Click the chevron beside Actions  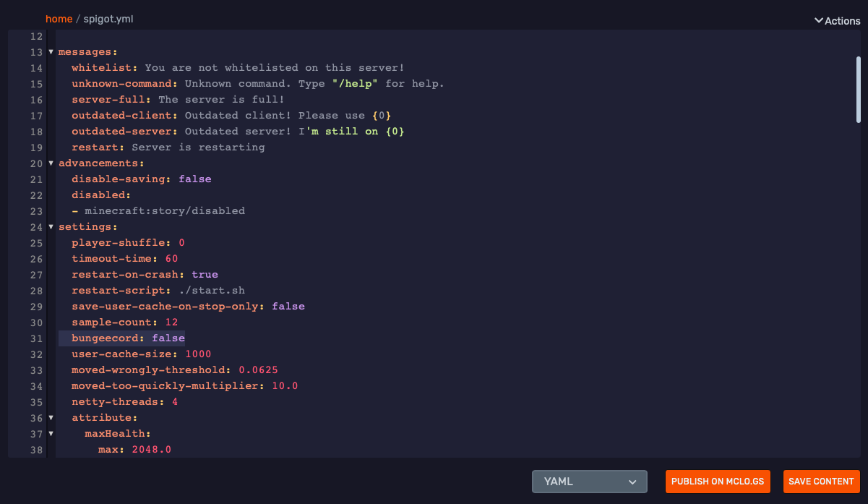[819, 21]
